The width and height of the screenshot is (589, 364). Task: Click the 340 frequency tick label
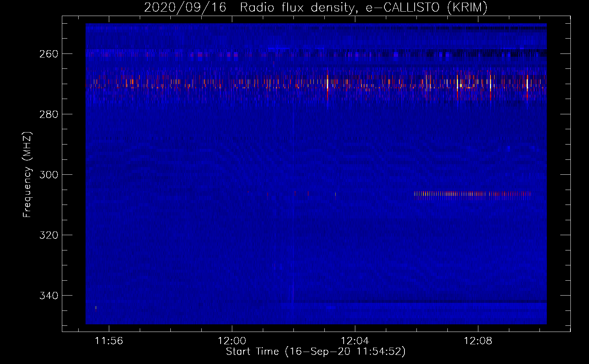coord(48,296)
